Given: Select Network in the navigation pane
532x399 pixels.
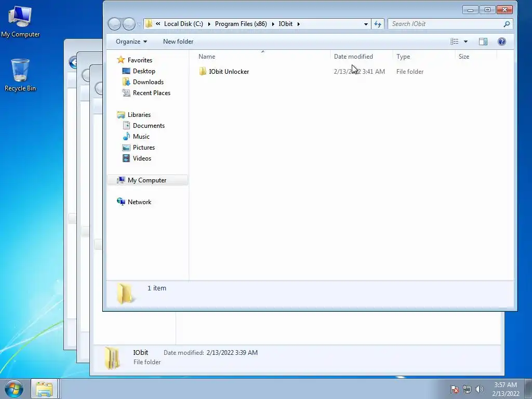Looking at the screenshot, I should pos(139,202).
